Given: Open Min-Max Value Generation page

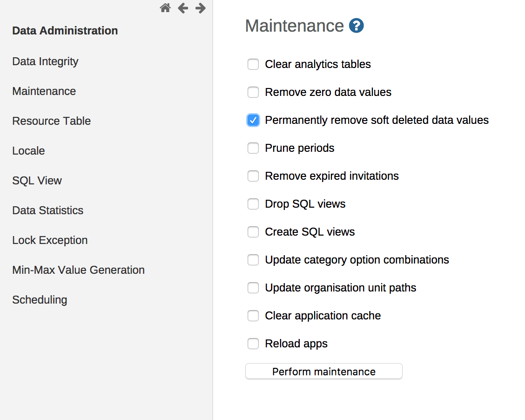Looking at the screenshot, I should click(x=78, y=270).
